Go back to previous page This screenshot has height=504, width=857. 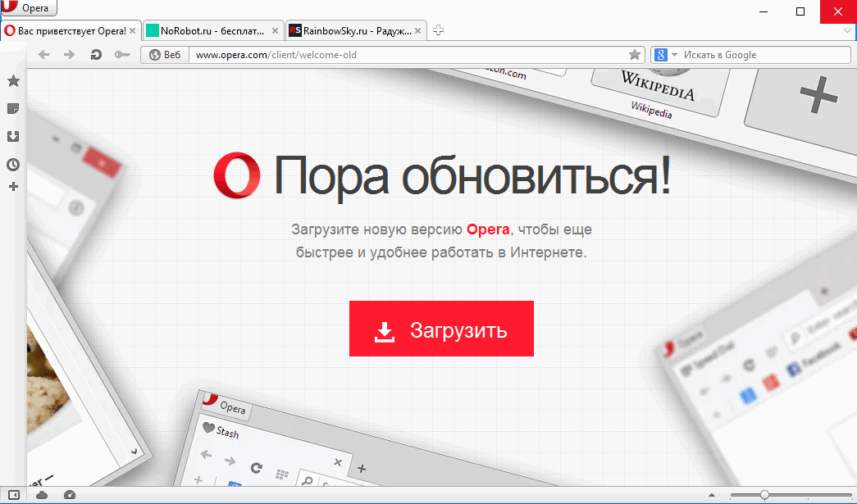(x=43, y=55)
